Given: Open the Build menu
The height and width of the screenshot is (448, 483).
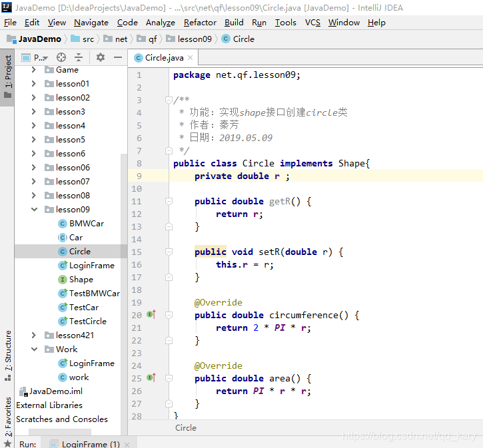Looking at the screenshot, I should [234, 23].
